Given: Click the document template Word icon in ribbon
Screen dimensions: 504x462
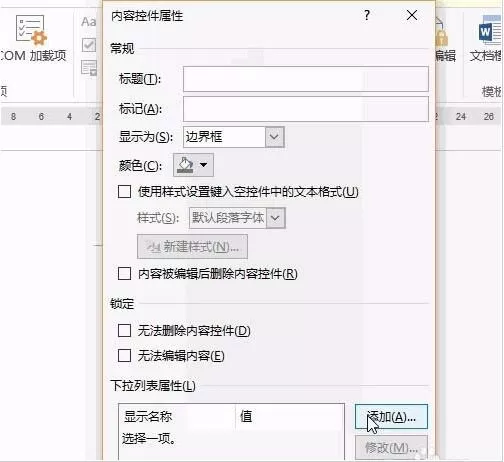Looking at the screenshot, I should [489, 31].
